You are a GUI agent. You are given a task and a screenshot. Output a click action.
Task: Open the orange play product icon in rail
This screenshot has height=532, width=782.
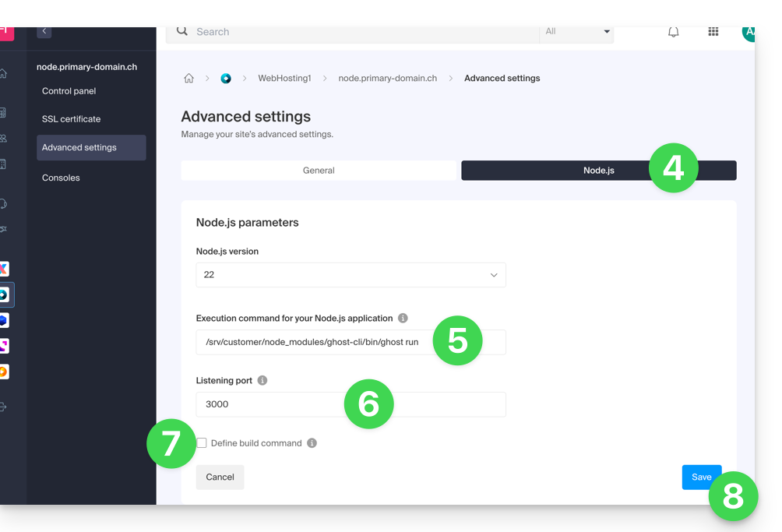(x=4, y=372)
